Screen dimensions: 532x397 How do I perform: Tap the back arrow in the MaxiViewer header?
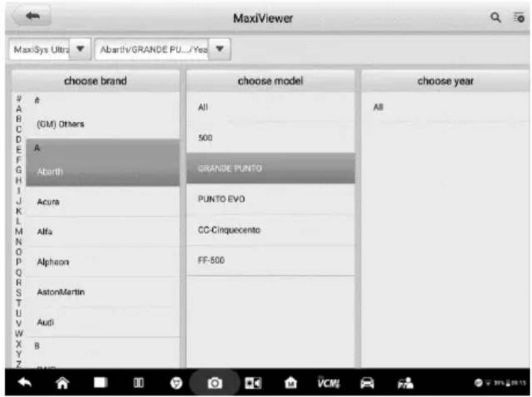(32, 16)
